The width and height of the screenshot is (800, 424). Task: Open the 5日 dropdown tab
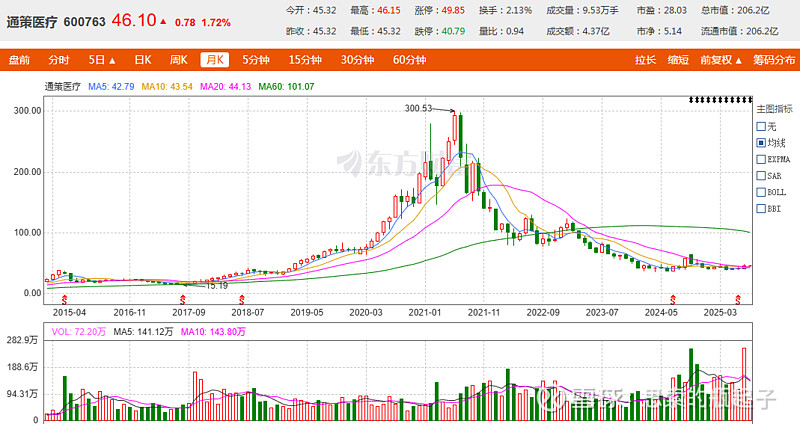tap(102, 60)
